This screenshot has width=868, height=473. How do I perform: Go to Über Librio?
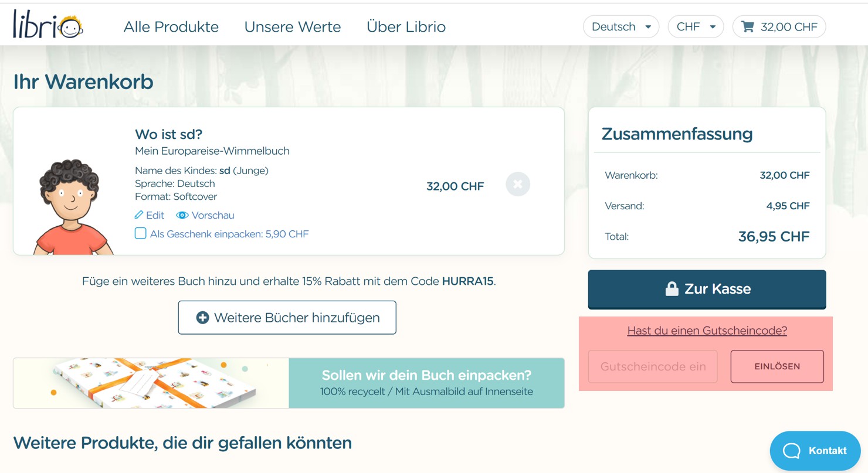click(x=406, y=27)
